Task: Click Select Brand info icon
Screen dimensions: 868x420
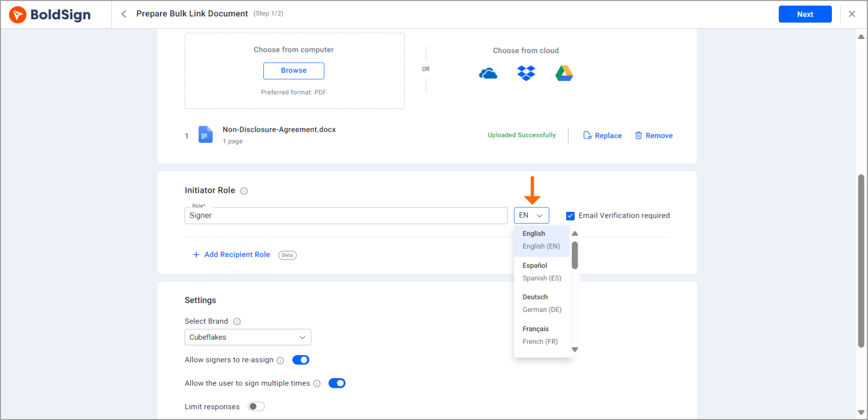Action: point(237,322)
